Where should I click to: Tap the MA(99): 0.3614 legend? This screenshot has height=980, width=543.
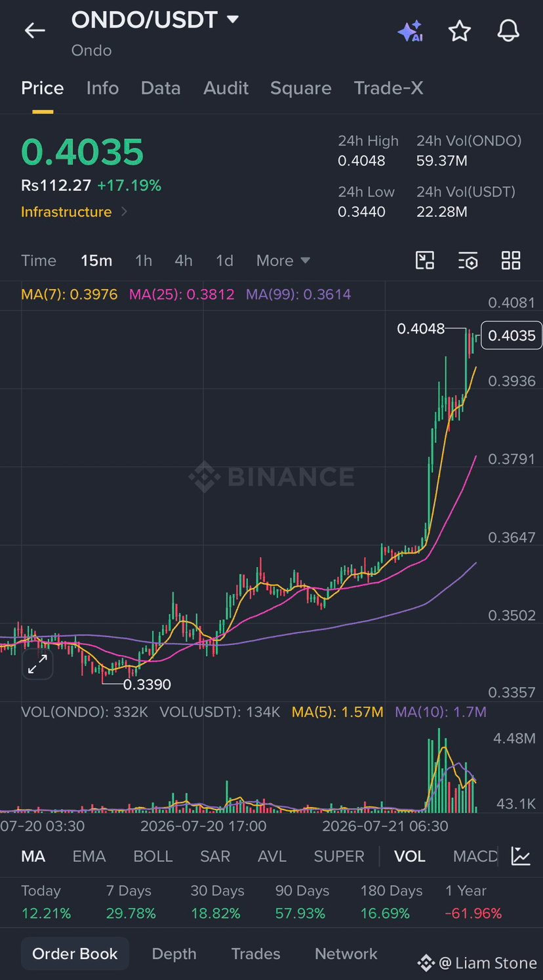298,294
